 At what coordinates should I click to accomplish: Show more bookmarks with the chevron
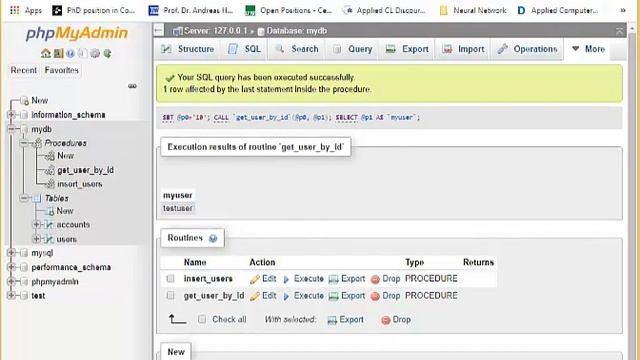(623, 10)
